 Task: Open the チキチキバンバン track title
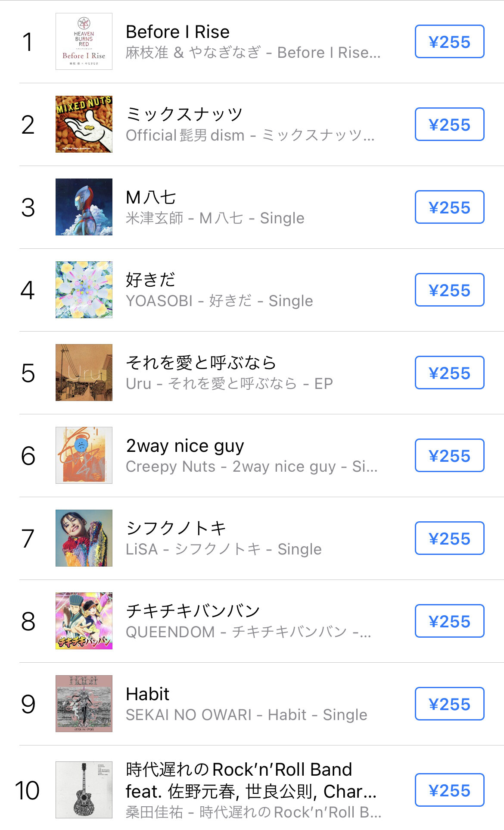(193, 611)
